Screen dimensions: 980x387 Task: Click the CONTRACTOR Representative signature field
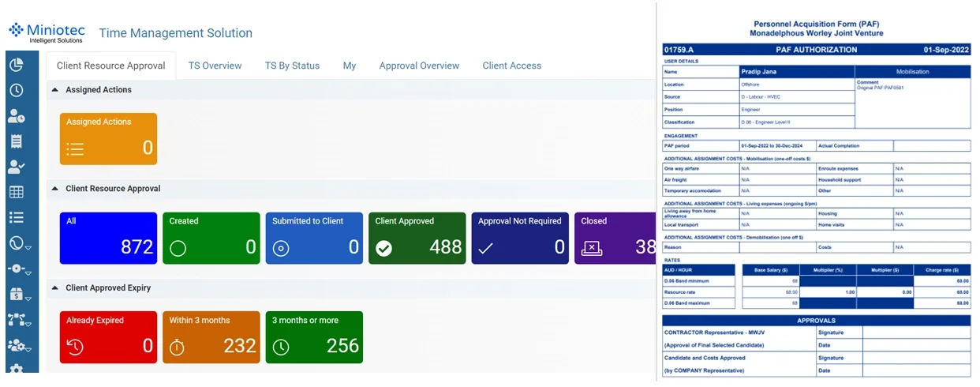coord(916,333)
